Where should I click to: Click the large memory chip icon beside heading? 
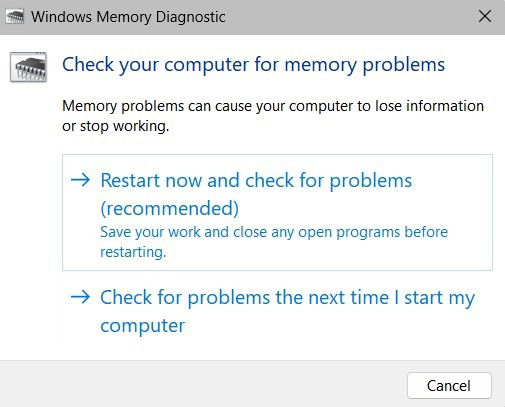click(x=28, y=67)
